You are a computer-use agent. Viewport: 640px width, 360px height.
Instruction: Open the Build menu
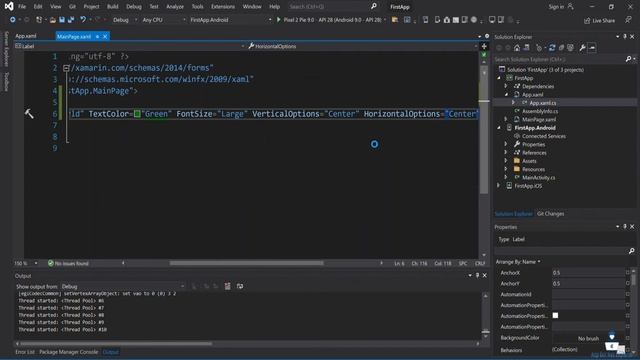coord(113,7)
